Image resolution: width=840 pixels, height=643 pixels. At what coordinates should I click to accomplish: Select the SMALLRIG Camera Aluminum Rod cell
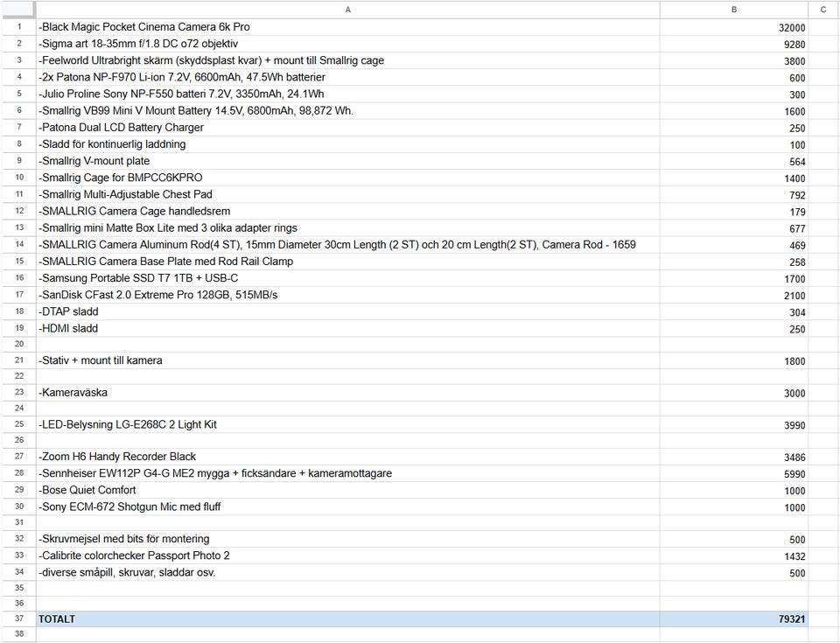coord(347,245)
